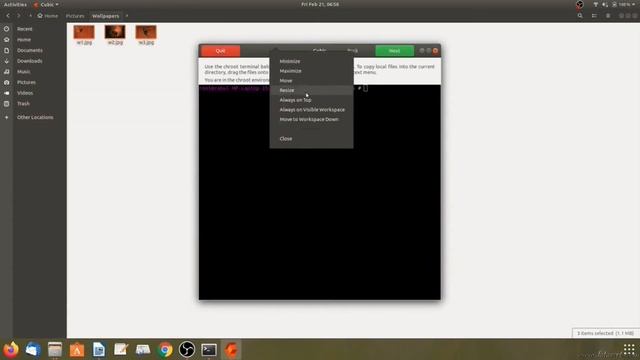The width and height of the screenshot is (640, 360).
Task: Toggle list view in Files window
Action: pyautogui.click(x=594, y=16)
